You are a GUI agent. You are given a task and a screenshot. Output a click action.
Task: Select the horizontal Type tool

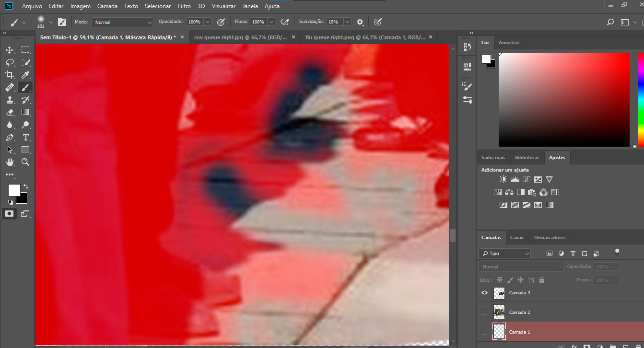click(25, 137)
